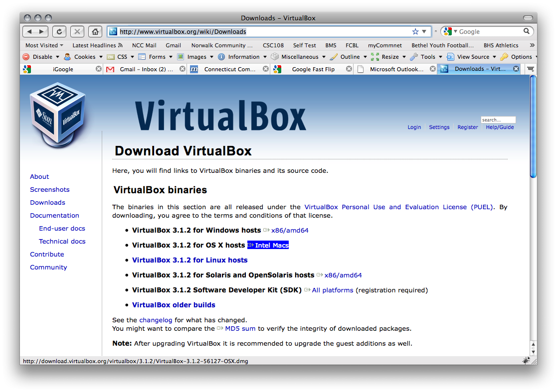557x392 pixels.
Task: Open the address bar history dropdown arrow
Action: coord(424,31)
